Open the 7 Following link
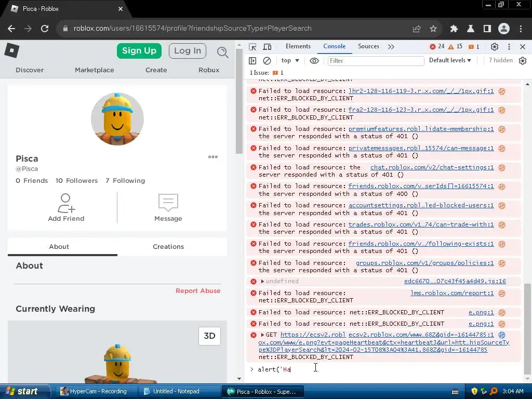The width and height of the screenshot is (532, 399). pyautogui.click(x=125, y=181)
